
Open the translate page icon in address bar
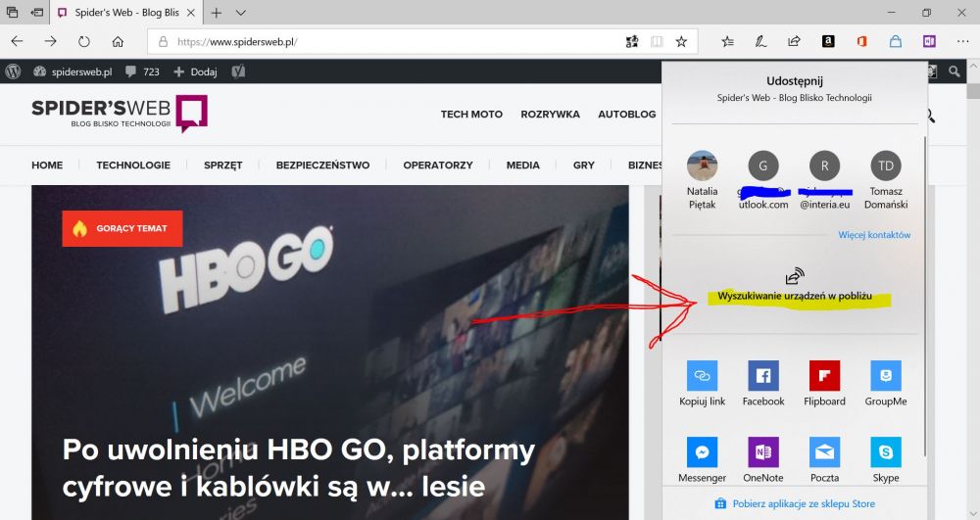[632, 42]
